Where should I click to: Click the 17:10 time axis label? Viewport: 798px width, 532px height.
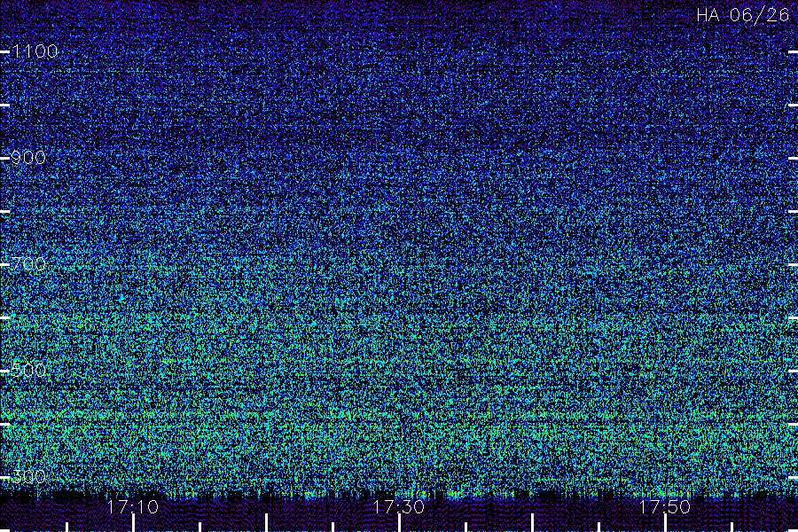click(133, 507)
